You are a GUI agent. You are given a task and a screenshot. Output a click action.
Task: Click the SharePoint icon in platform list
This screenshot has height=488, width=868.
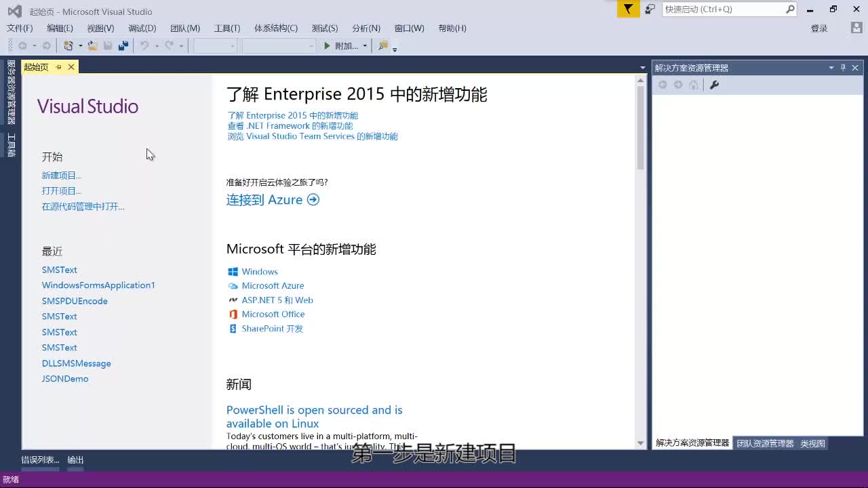[x=233, y=328]
